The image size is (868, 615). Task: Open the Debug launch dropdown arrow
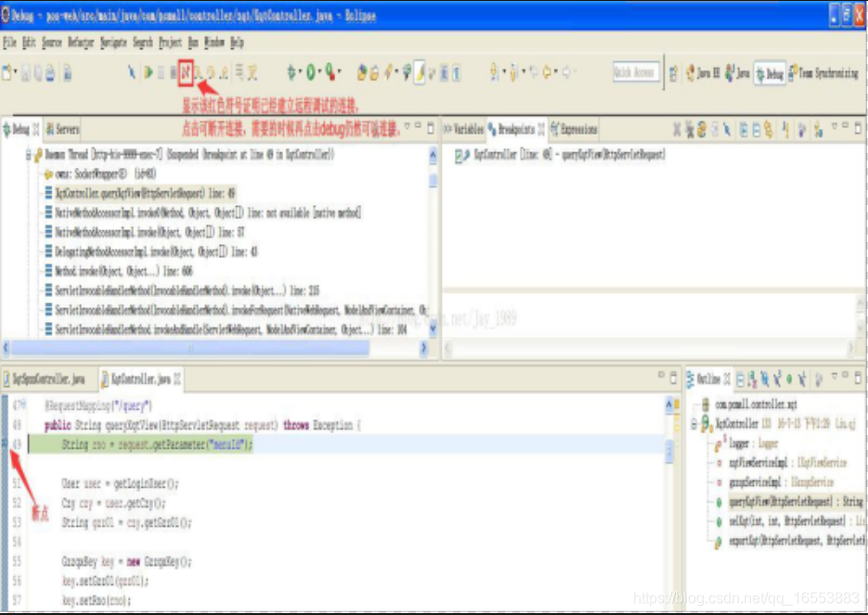tap(300, 72)
